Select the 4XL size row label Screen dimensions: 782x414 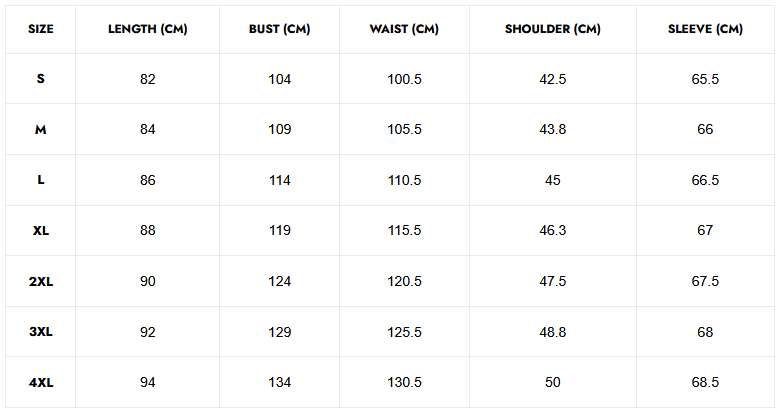(41, 383)
